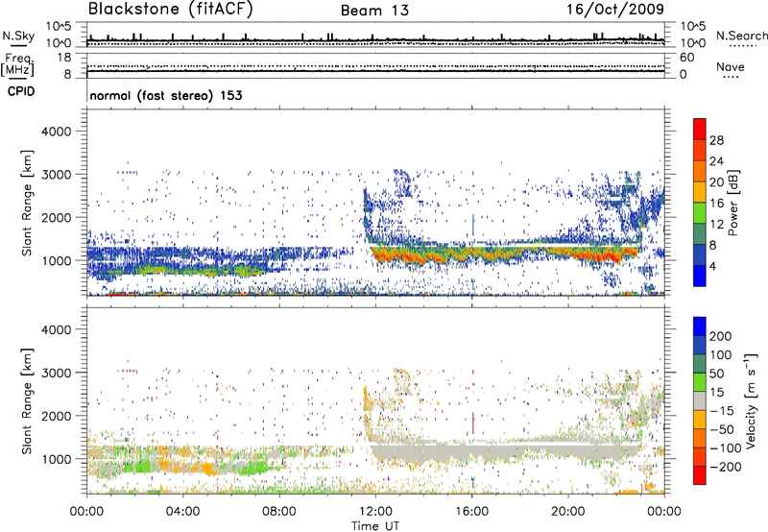Click the yellow 16-20 dB Power colorbar segment
The width and height of the screenshot is (768, 532).
700,192
